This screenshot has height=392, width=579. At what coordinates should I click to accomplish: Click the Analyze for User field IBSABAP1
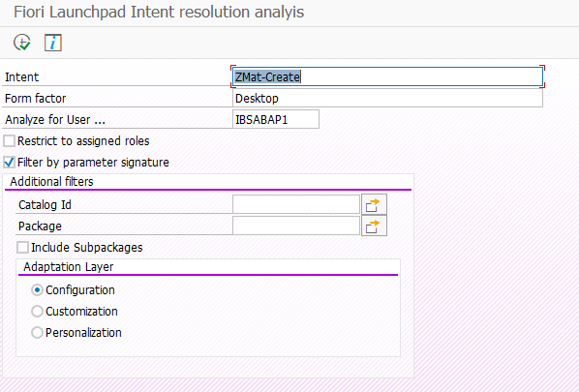tap(276, 120)
